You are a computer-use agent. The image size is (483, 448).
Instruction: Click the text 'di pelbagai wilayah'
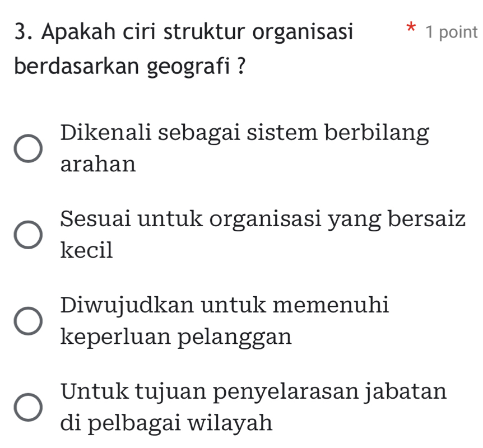pyautogui.click(x=167, y=423)
